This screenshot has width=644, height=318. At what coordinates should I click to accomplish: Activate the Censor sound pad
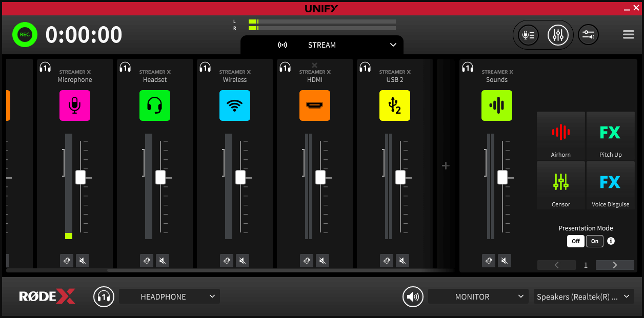click(560, 185)
